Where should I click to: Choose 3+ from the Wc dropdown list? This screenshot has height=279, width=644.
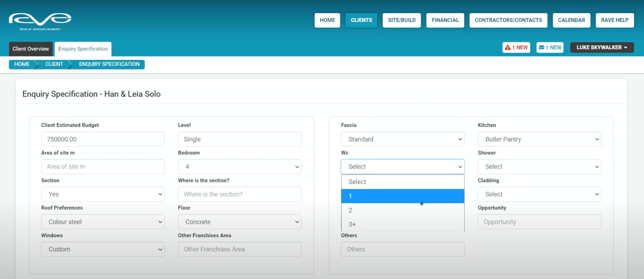point(402,224)
